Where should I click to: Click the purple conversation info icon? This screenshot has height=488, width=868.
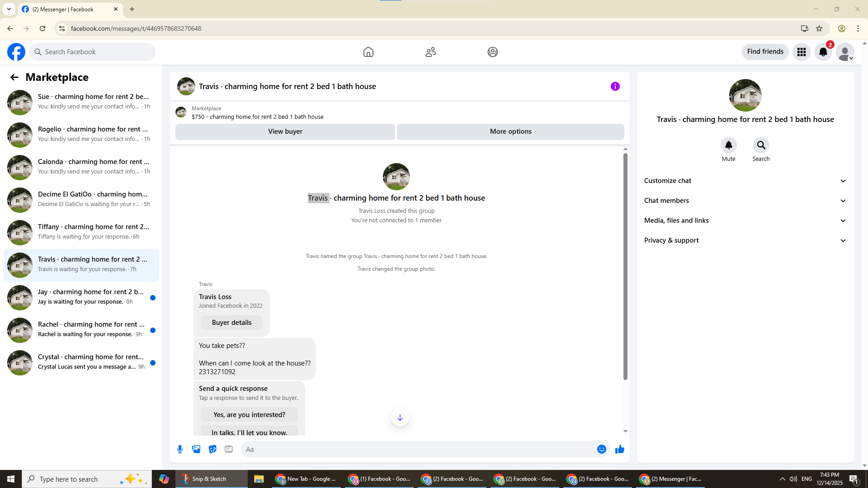[x=615, y=86]
